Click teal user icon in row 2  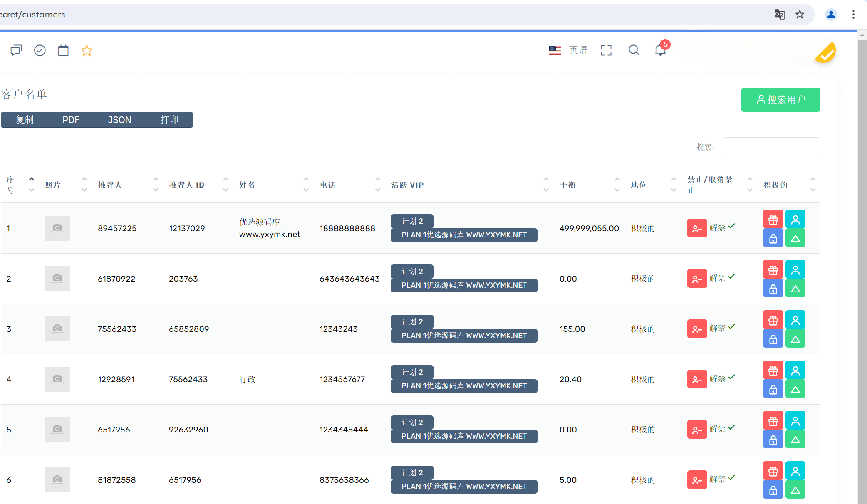[795, 270]
